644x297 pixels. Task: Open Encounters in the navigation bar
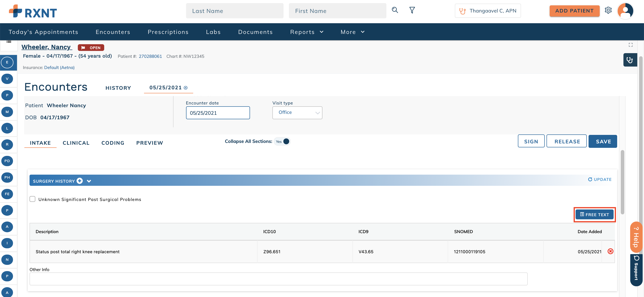coord(113,32)
